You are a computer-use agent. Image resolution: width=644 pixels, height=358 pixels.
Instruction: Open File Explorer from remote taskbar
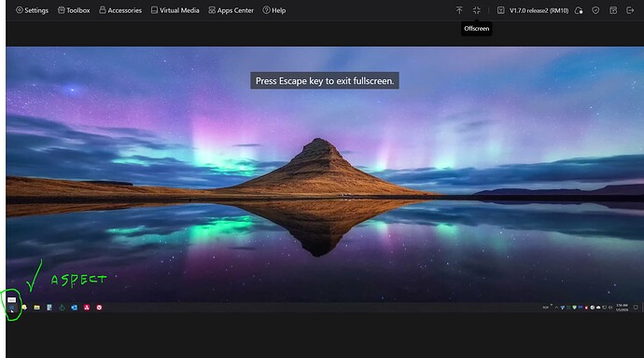click(x=37, y=307)
